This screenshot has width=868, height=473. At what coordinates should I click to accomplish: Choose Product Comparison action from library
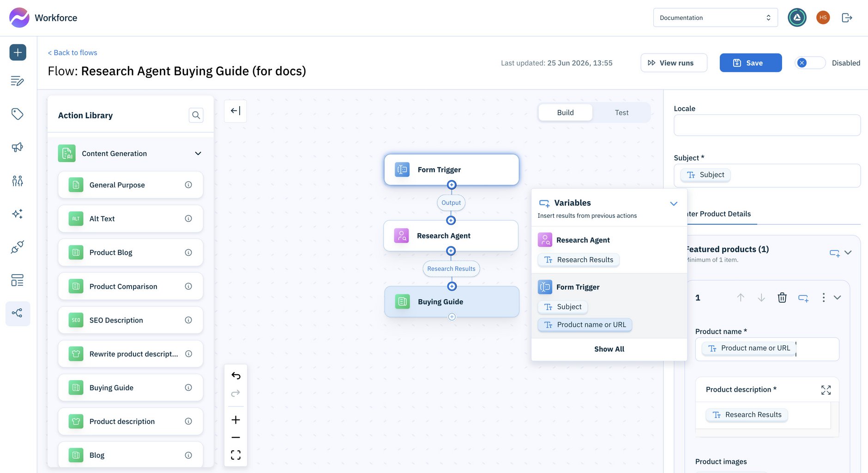[x=131, y=286]
